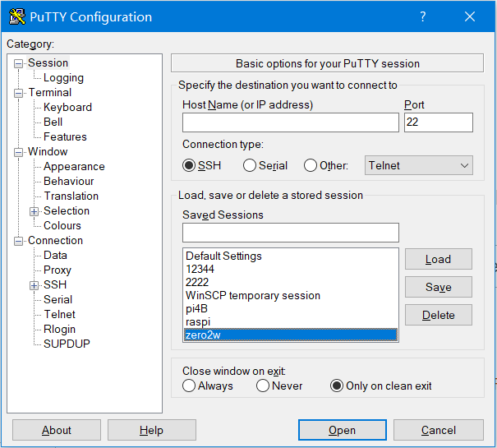Open the Rlogin settings category

(x=59, y=329)
